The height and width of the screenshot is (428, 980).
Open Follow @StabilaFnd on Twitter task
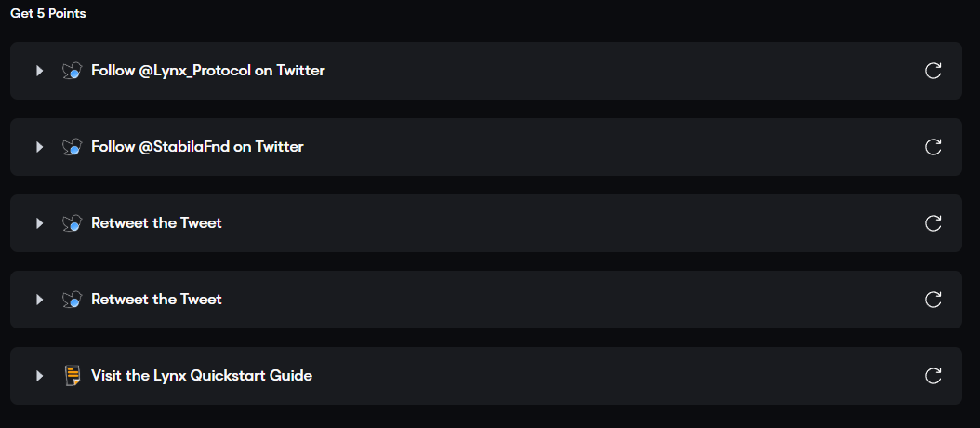point(486,147)
